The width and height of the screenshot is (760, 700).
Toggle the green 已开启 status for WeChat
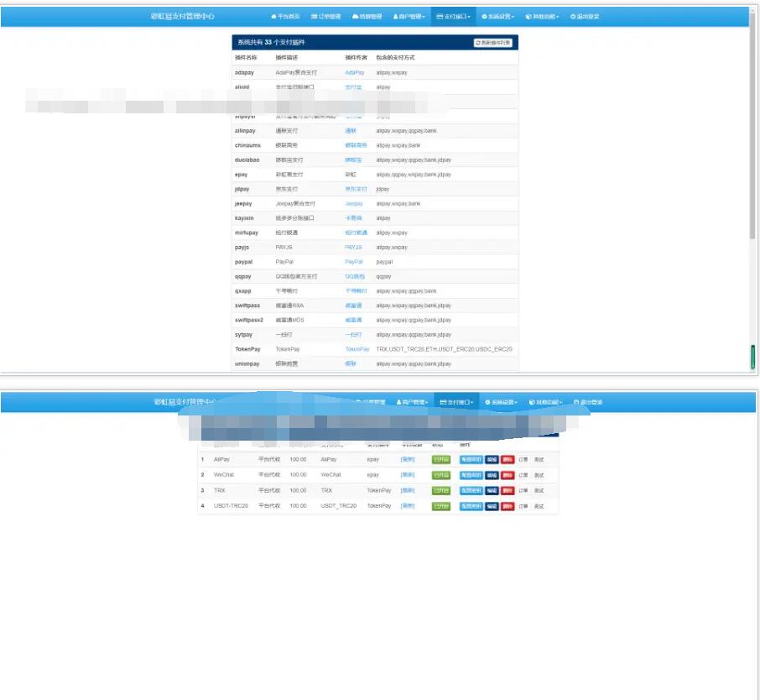(x=441, y=475)
